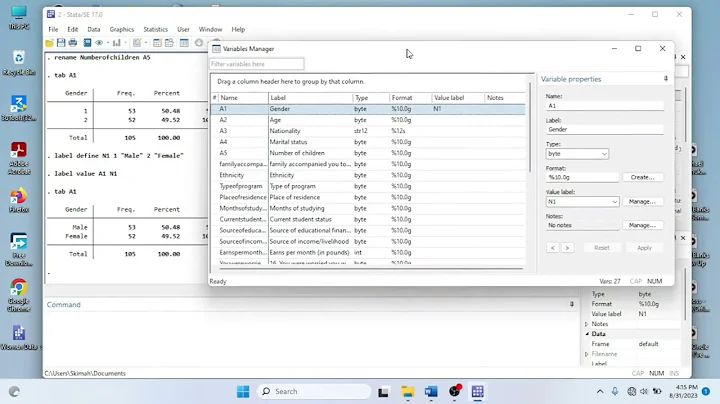Select the Adobe Acrobat desktop icon
This screenshot has height=404, width=720.
[18, 158]
